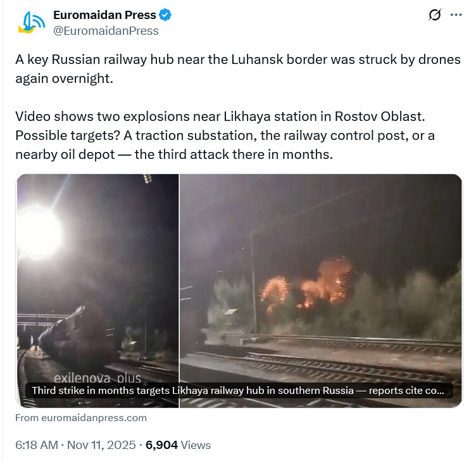Open the Euromaidan Press display name
Viewport: 476px width, 461px height.
104,15
